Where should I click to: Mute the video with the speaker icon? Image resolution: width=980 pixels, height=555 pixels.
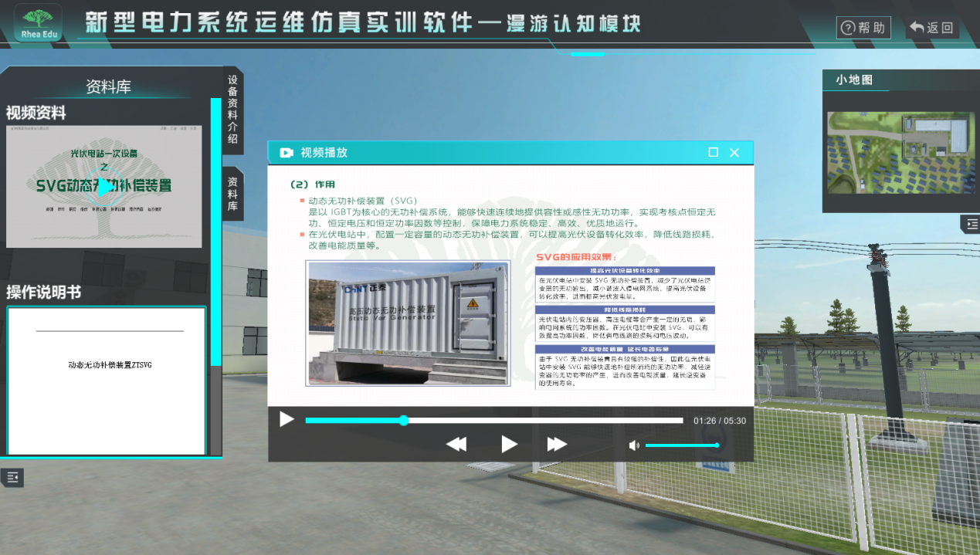click(x=634, y=445)
